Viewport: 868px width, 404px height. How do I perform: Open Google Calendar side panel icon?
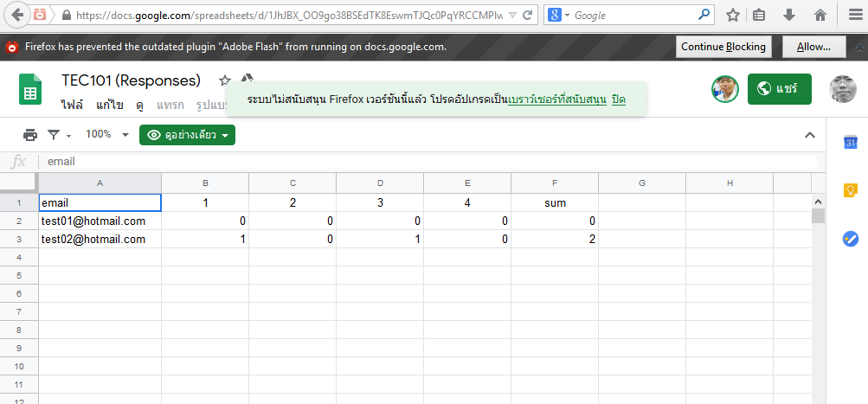click(x=850, y=143)
